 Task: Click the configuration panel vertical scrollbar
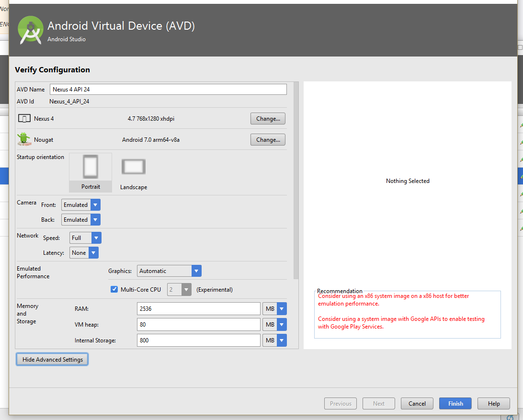tap(296, 180)
